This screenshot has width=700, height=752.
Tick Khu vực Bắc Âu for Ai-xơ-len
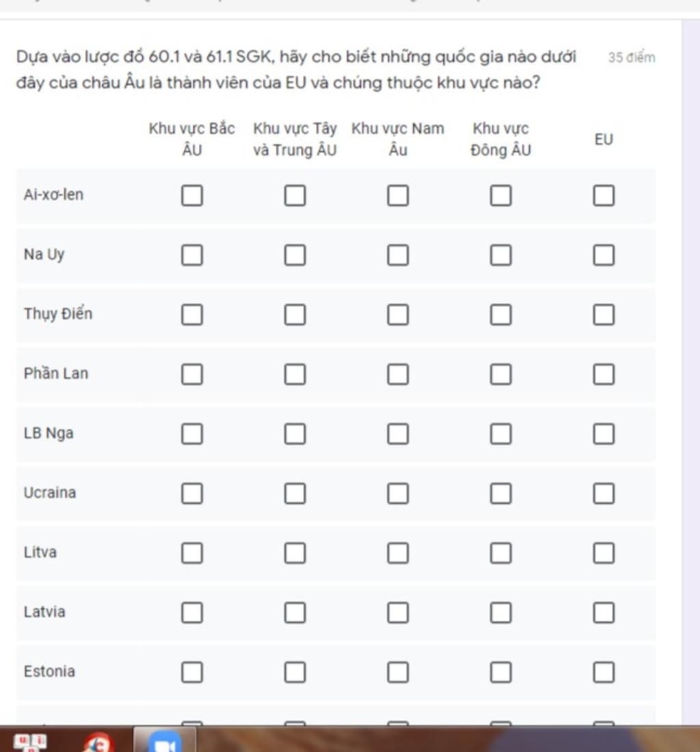(192, 196)
